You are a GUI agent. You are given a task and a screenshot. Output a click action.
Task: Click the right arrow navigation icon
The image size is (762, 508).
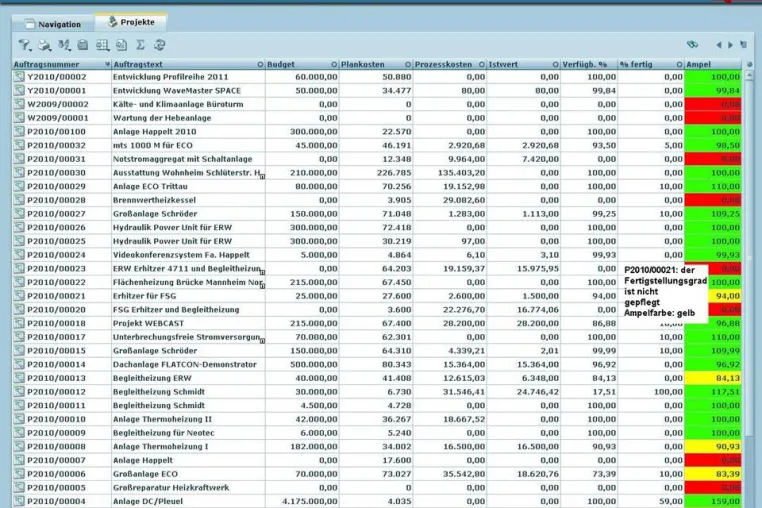point(730,45)
